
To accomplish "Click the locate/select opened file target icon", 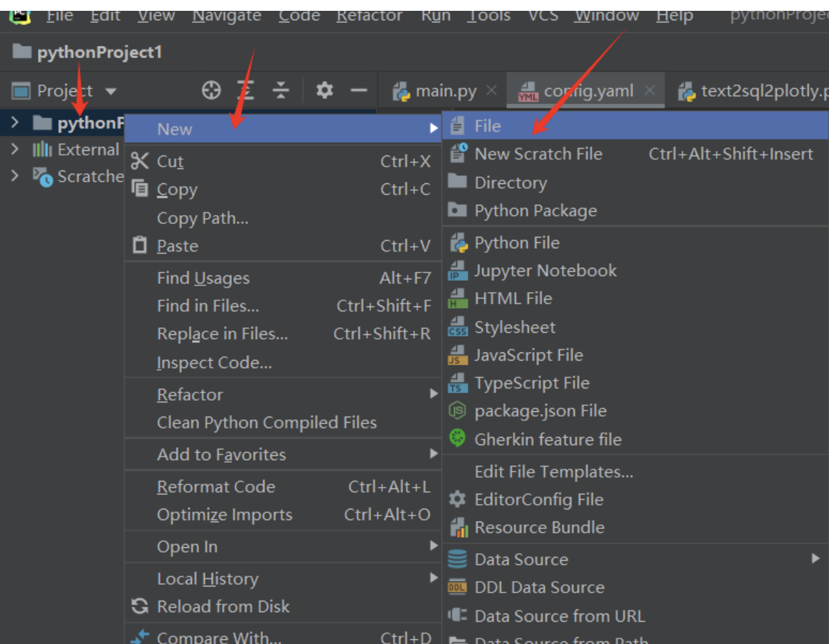I will [212, 90].
